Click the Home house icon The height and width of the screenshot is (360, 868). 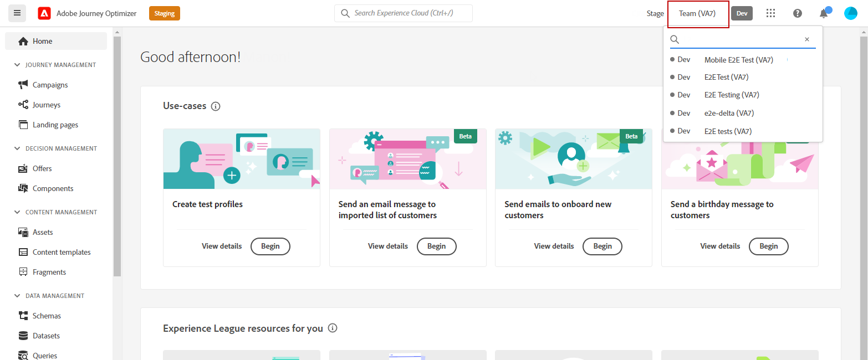pyautogui.click(x=23, y=41)
